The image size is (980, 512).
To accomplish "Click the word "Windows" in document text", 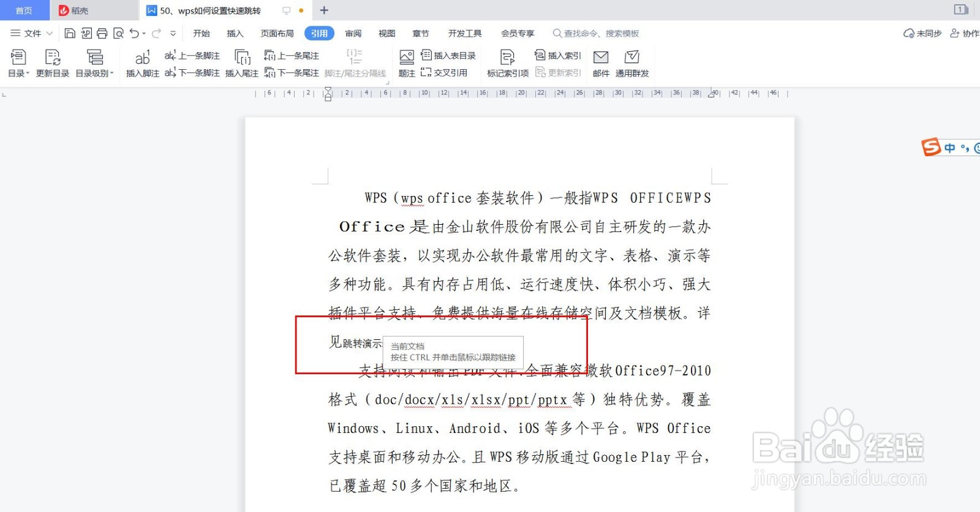I will pos(353,428).
